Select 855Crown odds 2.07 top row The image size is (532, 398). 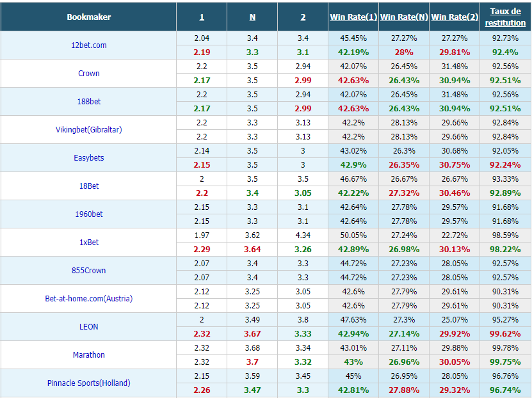[202, 264]
